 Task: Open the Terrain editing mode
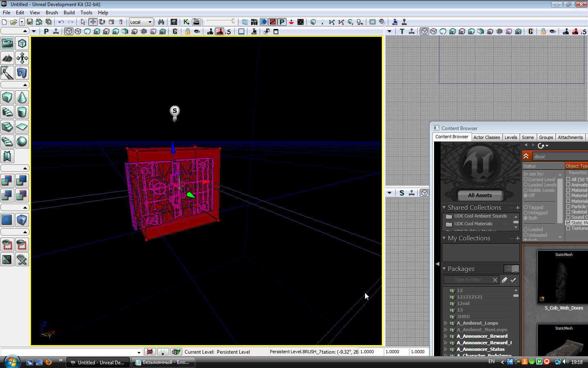7,58
